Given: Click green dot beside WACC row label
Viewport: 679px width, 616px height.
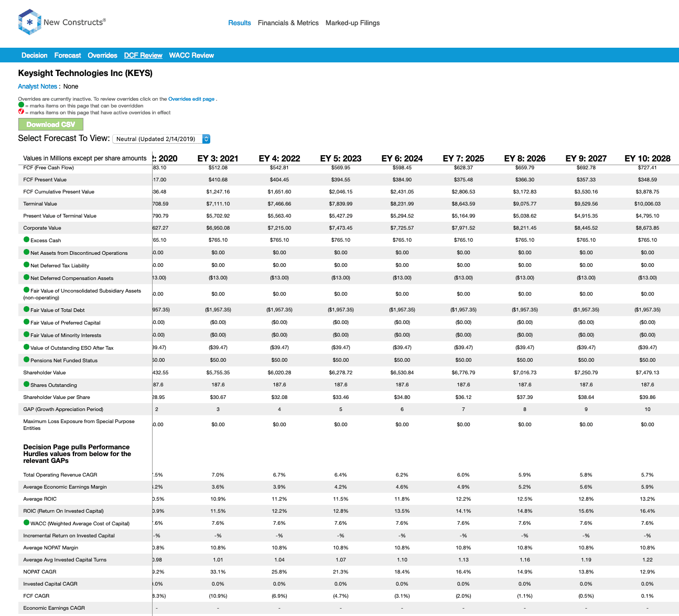Looking at the screenshot, I should click(x=26, y=523).
